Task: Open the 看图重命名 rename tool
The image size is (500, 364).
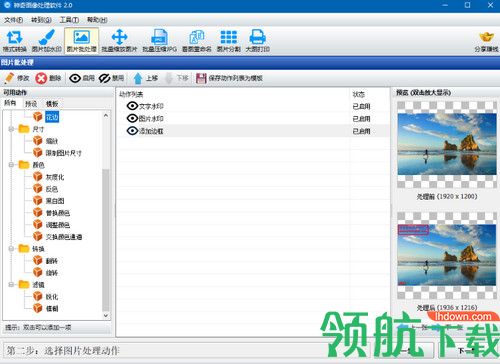Action: click(x=197, y=41)
